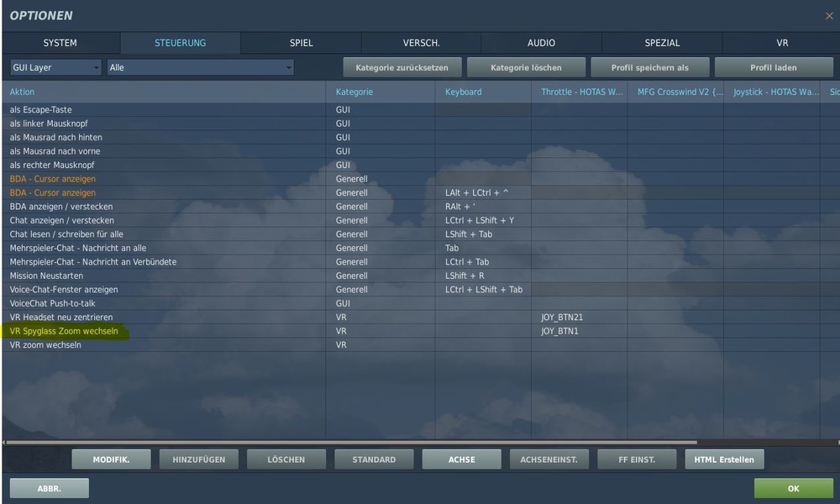Image resolution: width=840 pixels, height=504 pixels.
Task: Open the VR settings tab
Action: 781,43
